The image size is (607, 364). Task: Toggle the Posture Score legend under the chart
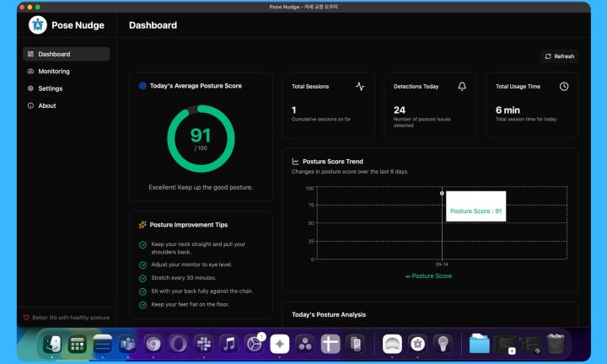429,276
